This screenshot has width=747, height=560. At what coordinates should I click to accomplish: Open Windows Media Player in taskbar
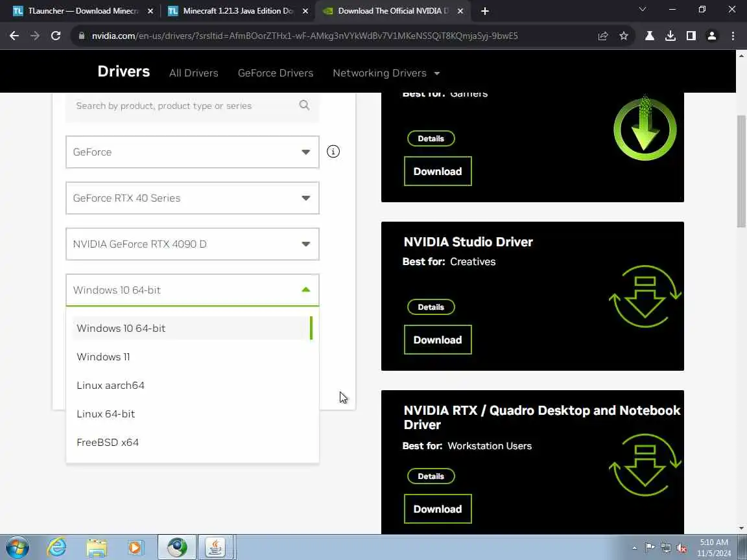click(x=136, y=548)
